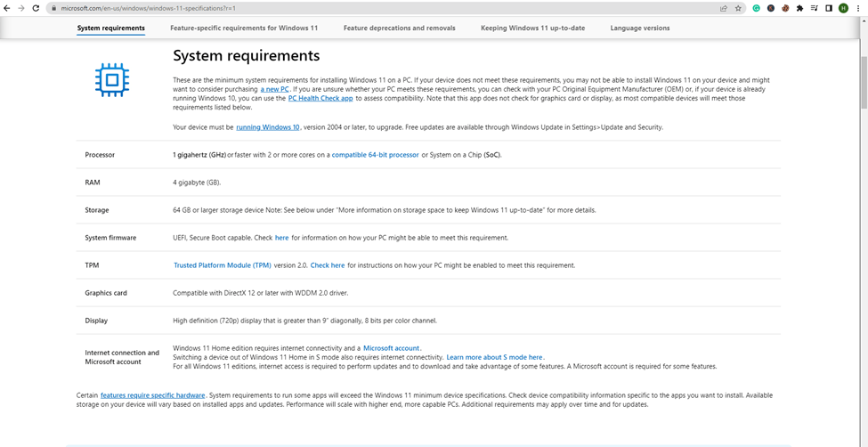Bookmark this page with the star icon
The image size is (868, 447).
coord(738,8)
